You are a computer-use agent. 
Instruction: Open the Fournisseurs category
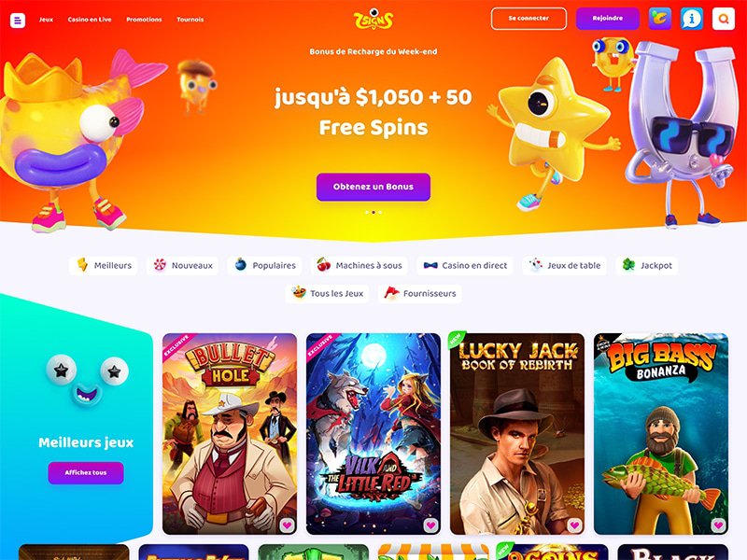(420, 293)
